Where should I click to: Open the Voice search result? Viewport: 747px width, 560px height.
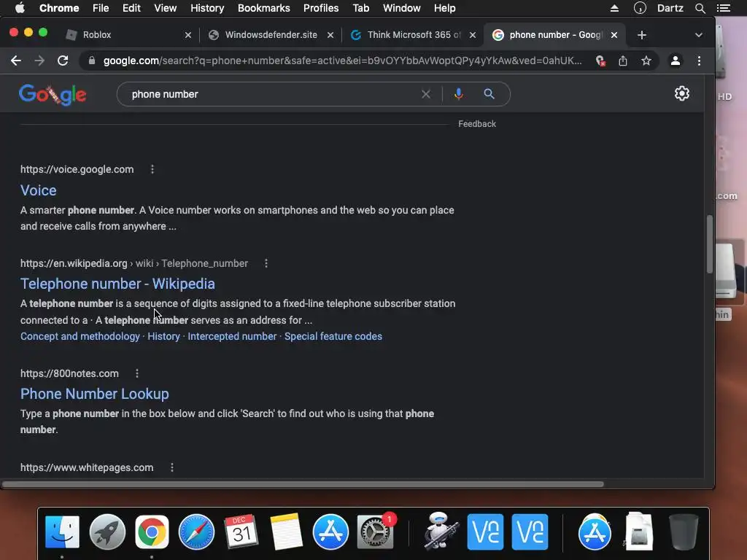click(38, 190)
